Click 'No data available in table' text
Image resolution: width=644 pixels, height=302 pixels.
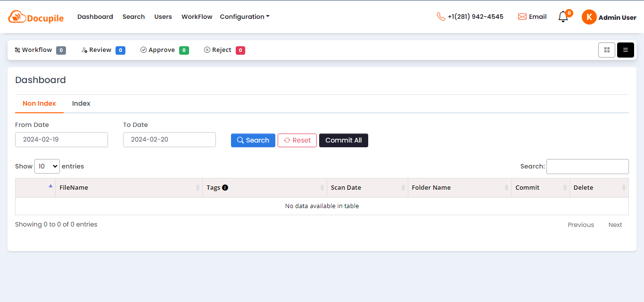(322, 206)
